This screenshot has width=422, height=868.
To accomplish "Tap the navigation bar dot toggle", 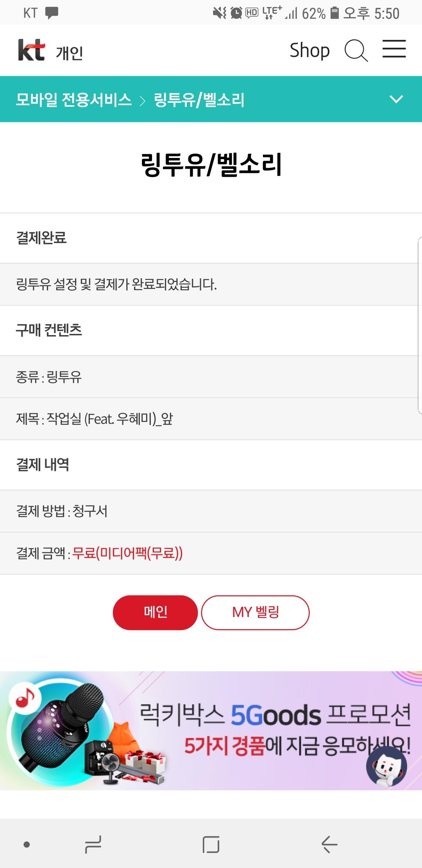I will [27, 845].
